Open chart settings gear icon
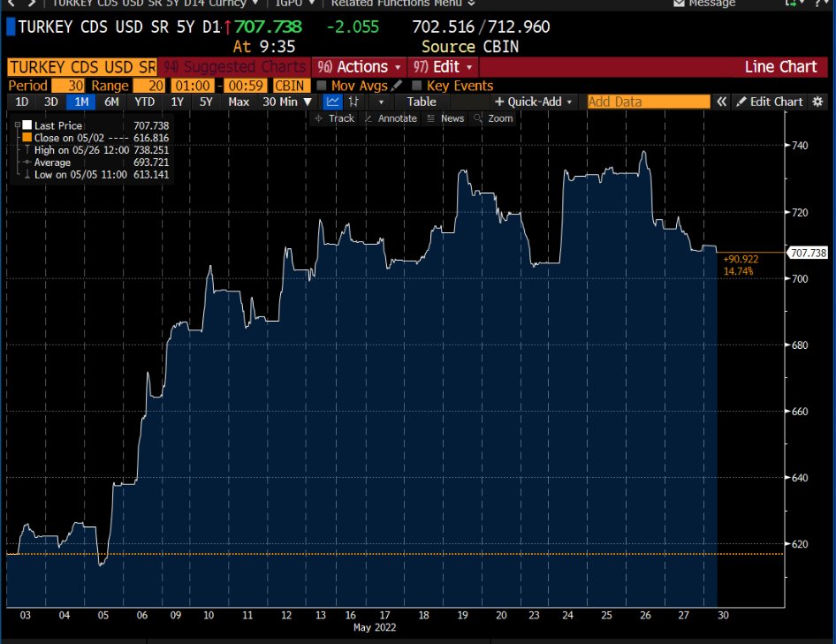 [817, 102]
